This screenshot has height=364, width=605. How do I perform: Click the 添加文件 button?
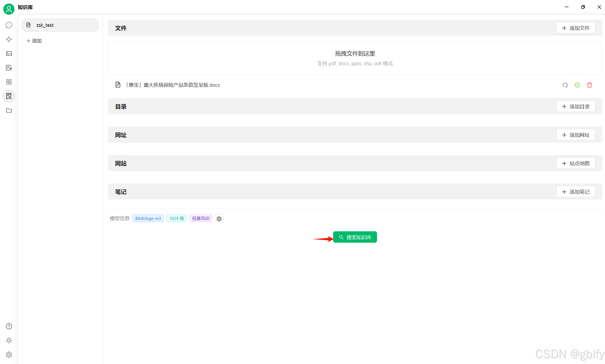click(576, 28)
